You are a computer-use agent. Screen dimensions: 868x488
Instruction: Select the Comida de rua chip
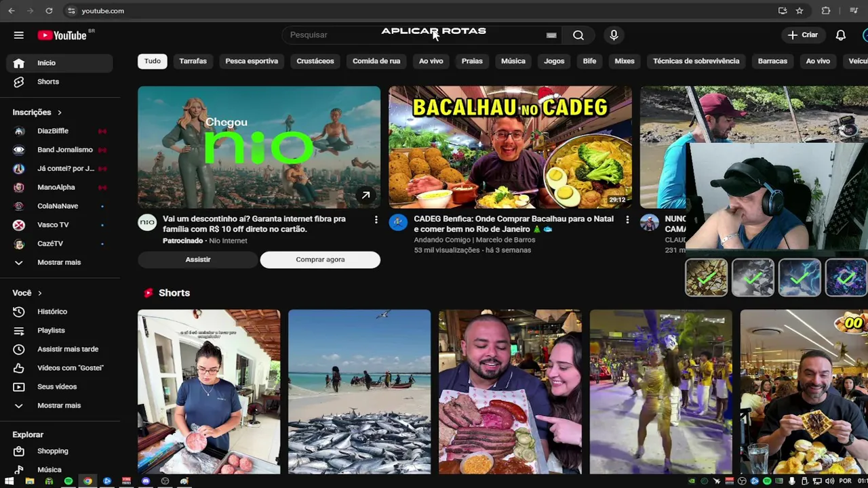[x=376, y=61]
